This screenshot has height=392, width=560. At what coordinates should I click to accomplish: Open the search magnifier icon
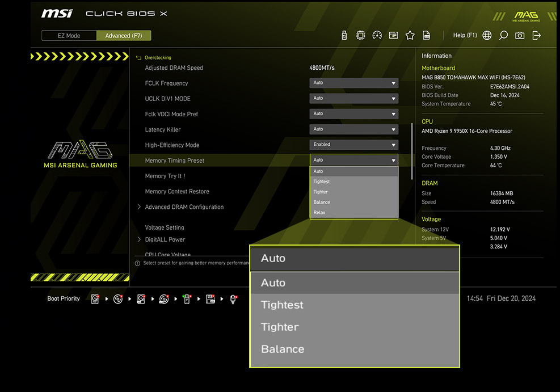point(503,35)
